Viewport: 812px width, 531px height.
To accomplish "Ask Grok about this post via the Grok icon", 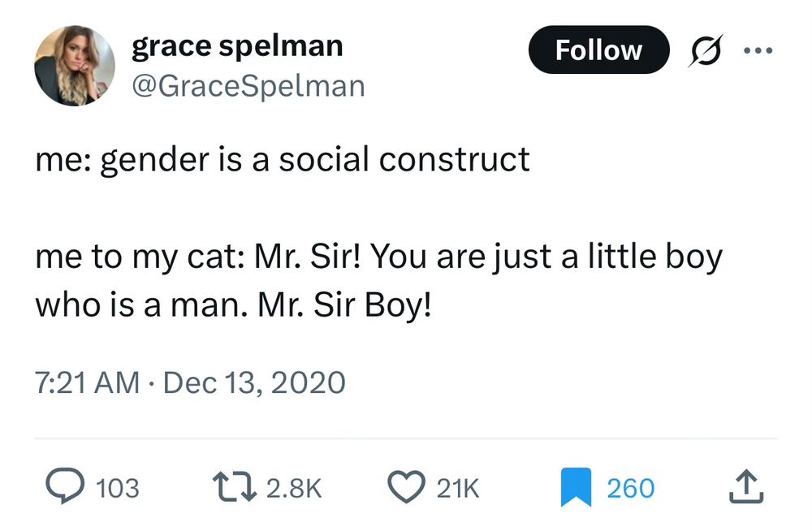I will point(705,50).
